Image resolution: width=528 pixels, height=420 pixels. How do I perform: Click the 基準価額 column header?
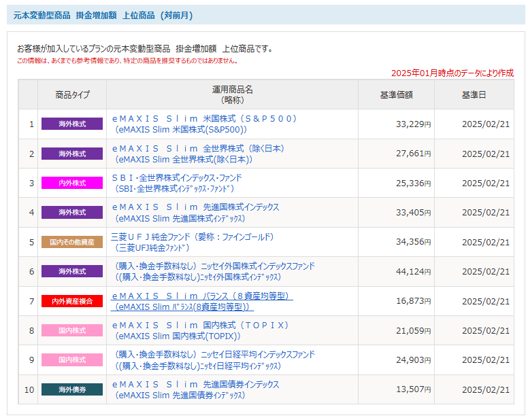point(396,95)
